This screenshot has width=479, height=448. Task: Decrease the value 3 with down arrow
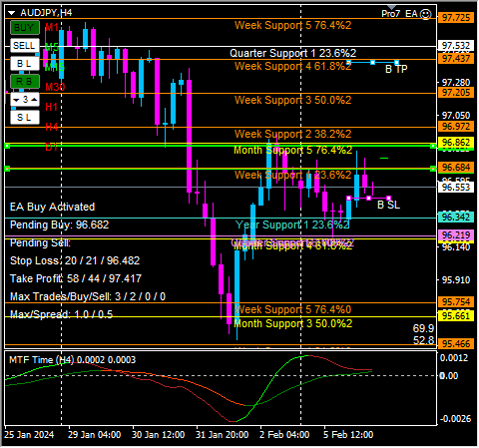16,100
